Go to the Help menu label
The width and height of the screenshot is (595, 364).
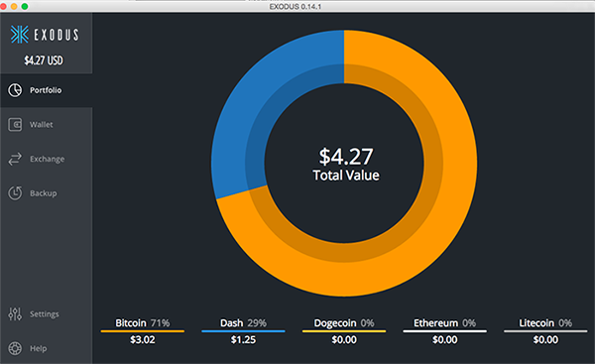[39, 348]
